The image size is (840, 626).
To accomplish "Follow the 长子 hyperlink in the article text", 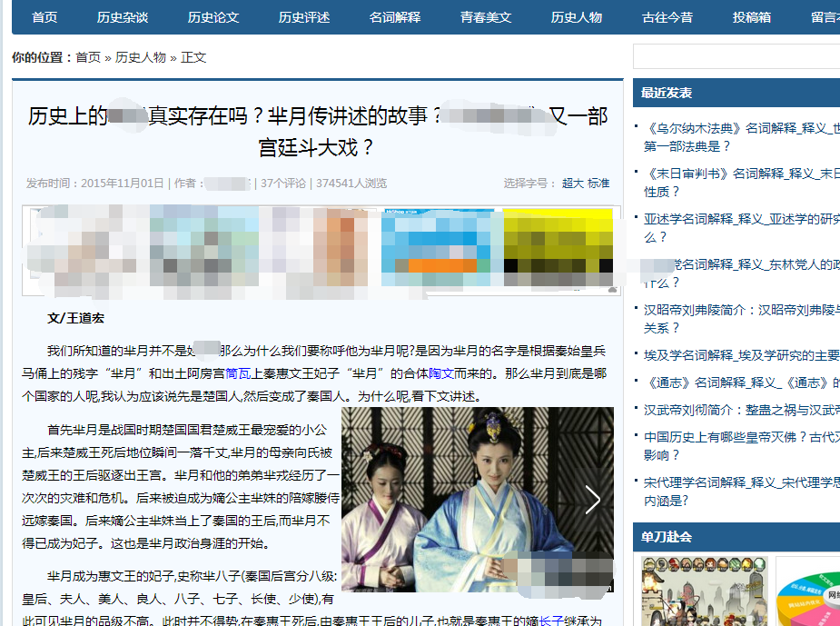I will [x=550, y=621].
